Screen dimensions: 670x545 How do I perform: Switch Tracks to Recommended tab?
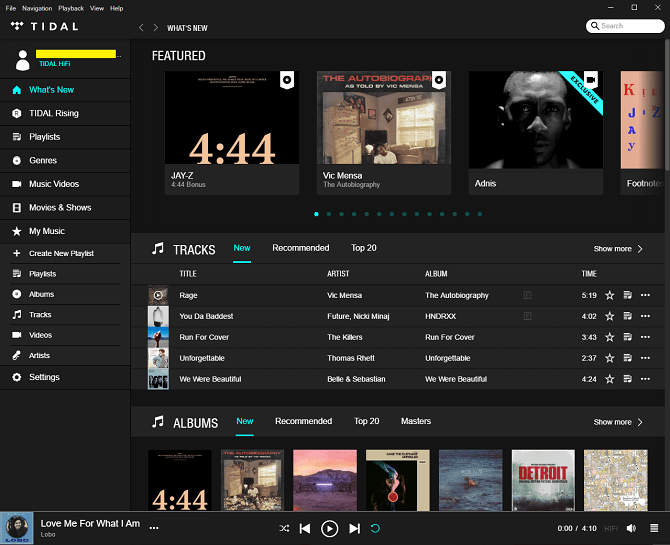(x=301, y=248)
